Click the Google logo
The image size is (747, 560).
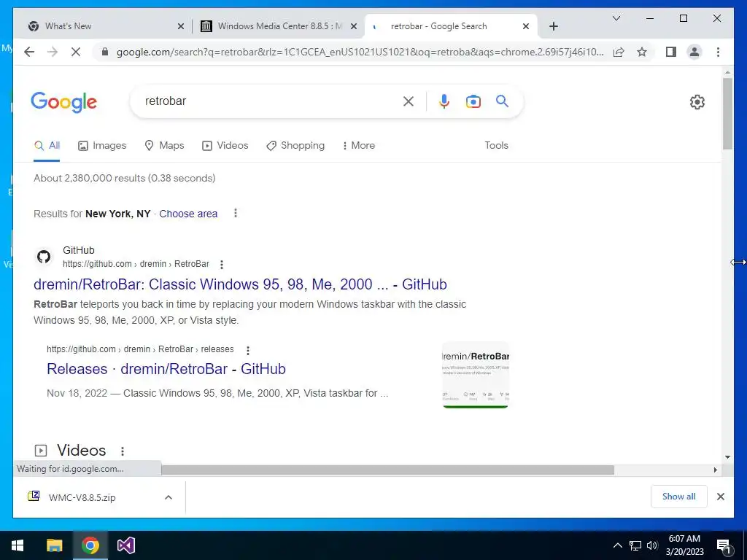(x=64, y=102)
